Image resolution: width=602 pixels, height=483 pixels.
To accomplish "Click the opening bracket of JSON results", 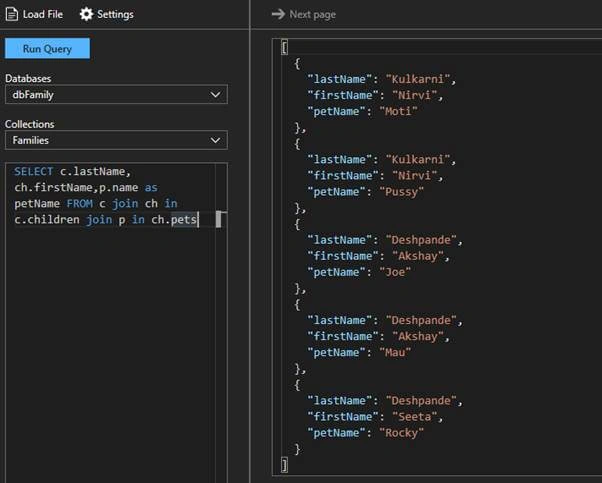I will click(x=284, y=48).
